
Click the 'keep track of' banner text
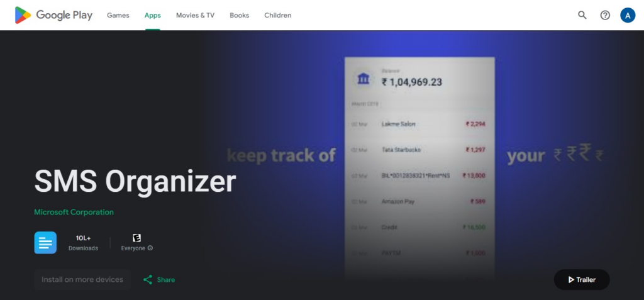[x=281, y=155]
